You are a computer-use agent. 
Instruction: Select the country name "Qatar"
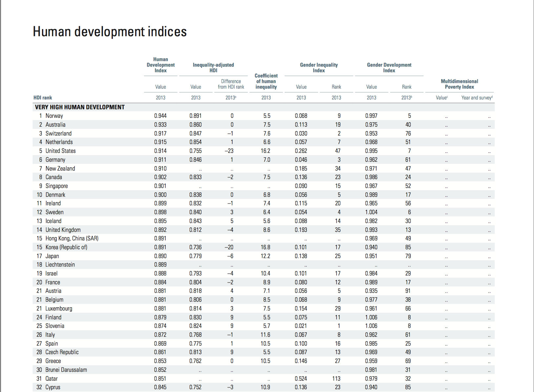tap(51, 379)
